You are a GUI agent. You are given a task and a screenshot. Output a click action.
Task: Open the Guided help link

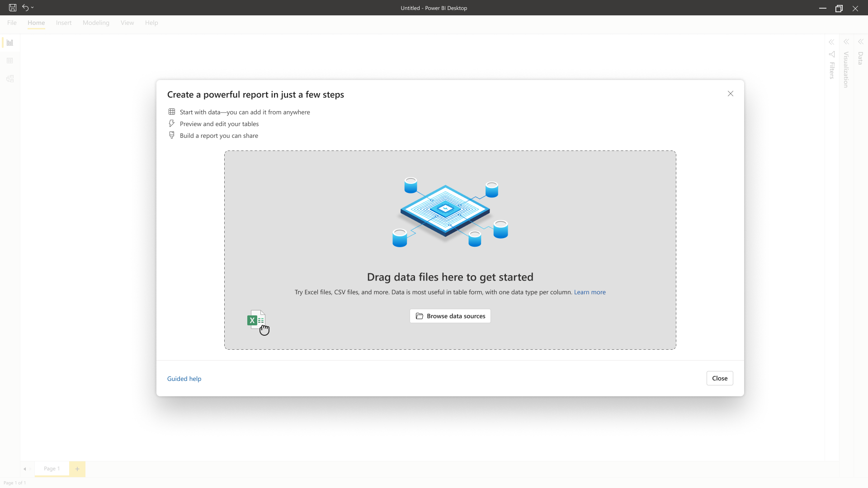pos(184,379)
